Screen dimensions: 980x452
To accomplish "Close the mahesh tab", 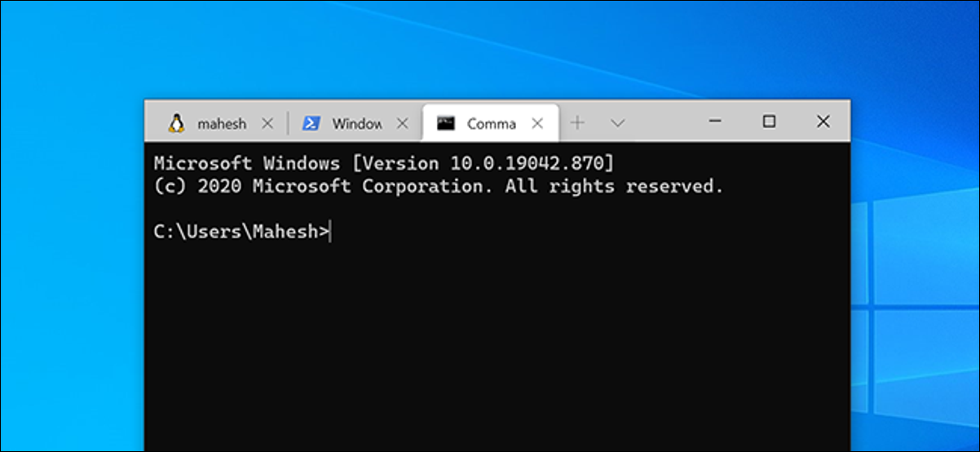I will click(x=267, y=124).
